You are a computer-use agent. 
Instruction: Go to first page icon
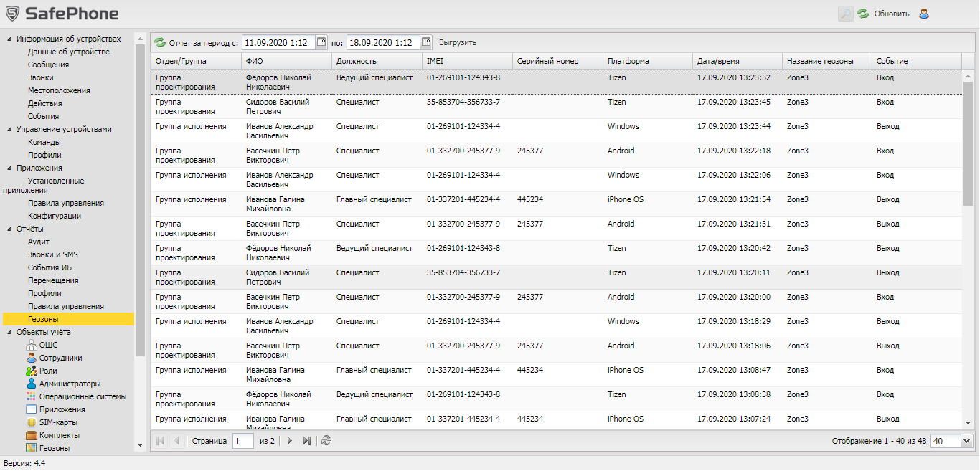159,441
